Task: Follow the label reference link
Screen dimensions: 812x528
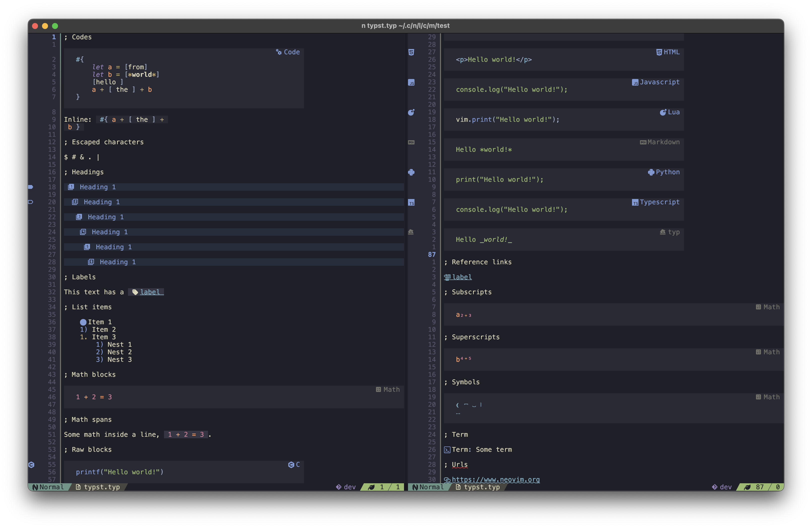Action: (x=461, y=277)
